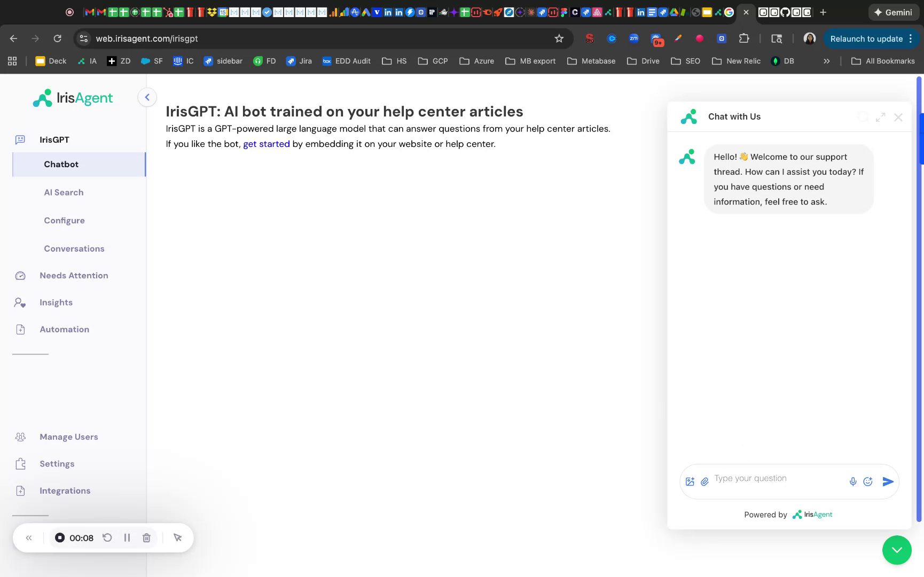The width and height of the screenshot is (924, 577).
Task: Open the Extensions puzzle icon
Action: click(744, 38)
